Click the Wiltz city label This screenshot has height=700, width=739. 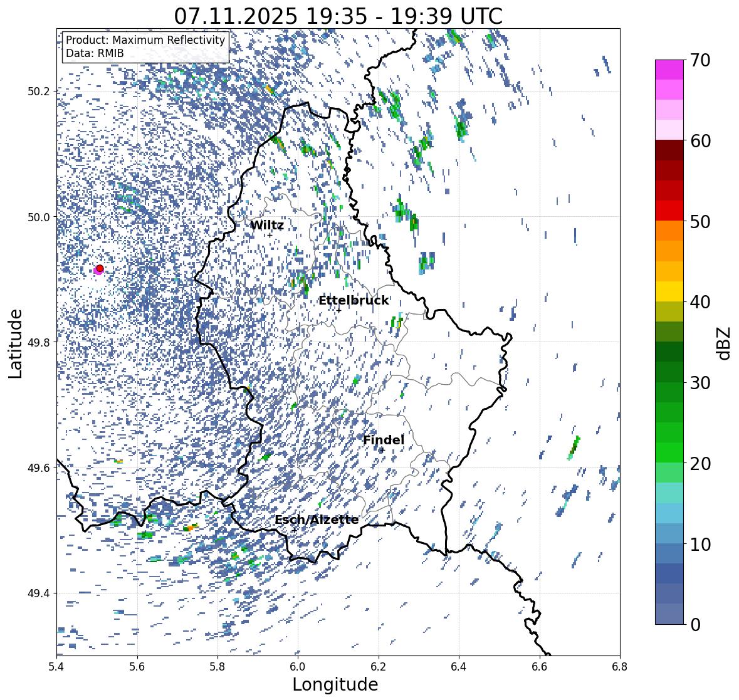(x=267, y=225)
